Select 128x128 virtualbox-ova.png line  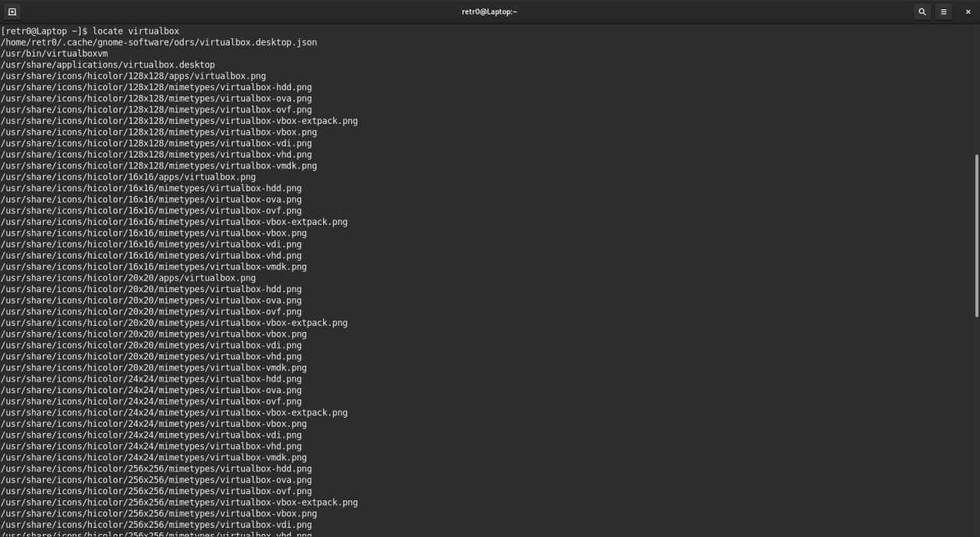coord(156,99)
